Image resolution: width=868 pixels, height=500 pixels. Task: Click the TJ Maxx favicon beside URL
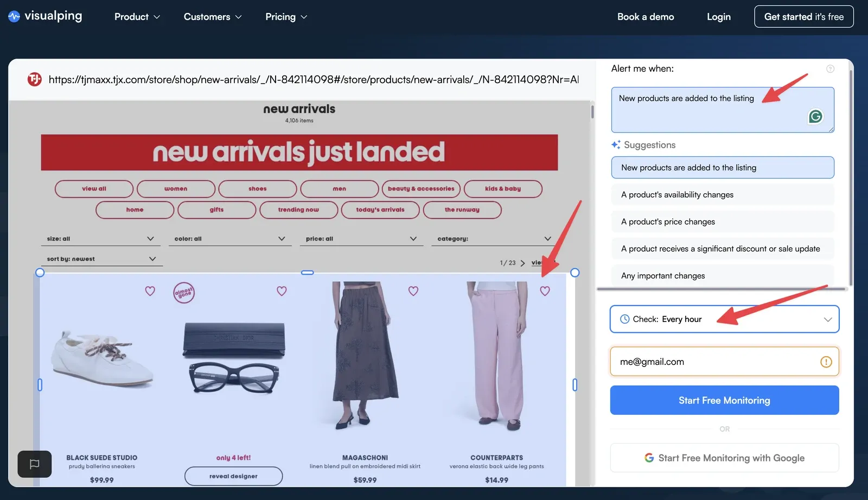coord(35,79)
